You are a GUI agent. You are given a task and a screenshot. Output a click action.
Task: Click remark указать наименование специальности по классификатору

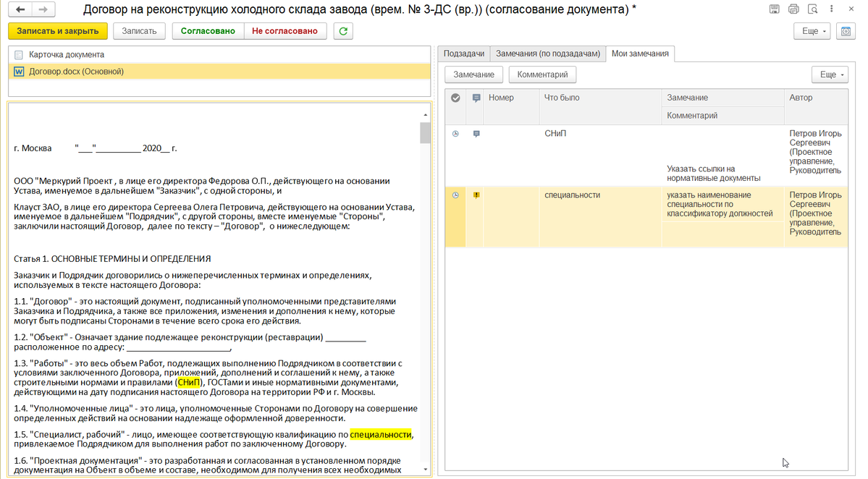point(720,204)
